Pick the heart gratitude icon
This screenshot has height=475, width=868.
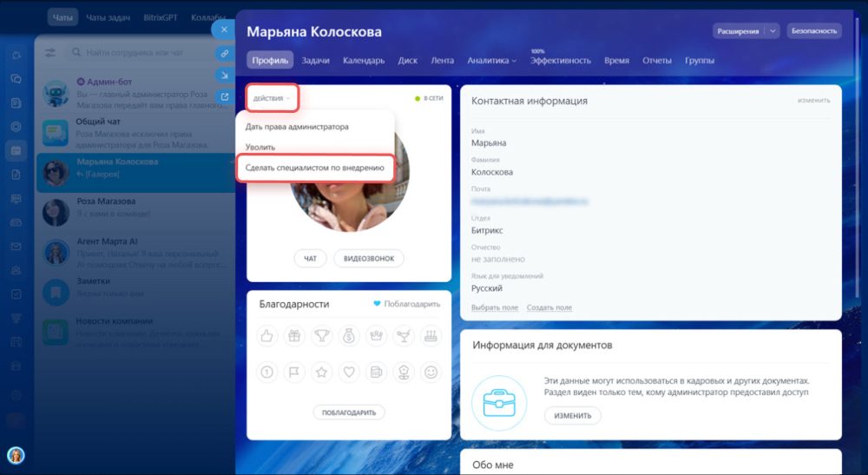pos(349,372)
